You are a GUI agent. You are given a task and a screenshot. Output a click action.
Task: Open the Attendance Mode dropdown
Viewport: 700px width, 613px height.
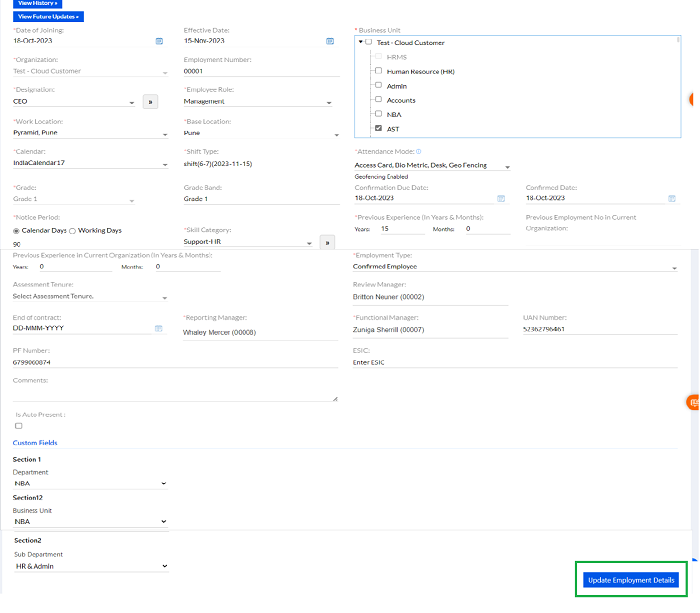coord(432,166)
